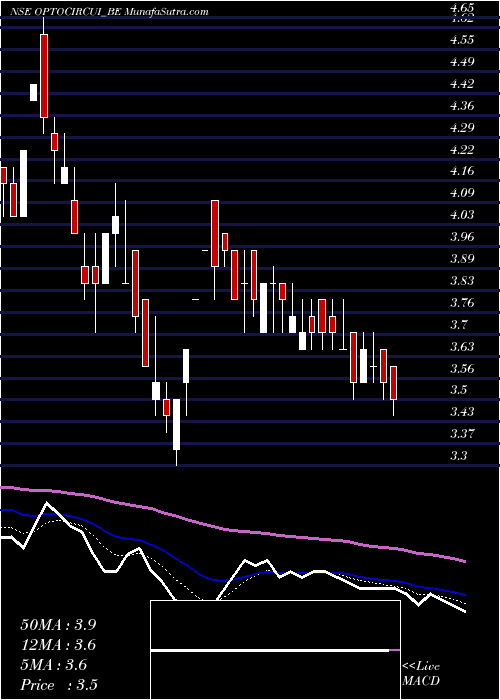
Task: Click the 5MA : 3.6 readout
Action: click(54, 665)
